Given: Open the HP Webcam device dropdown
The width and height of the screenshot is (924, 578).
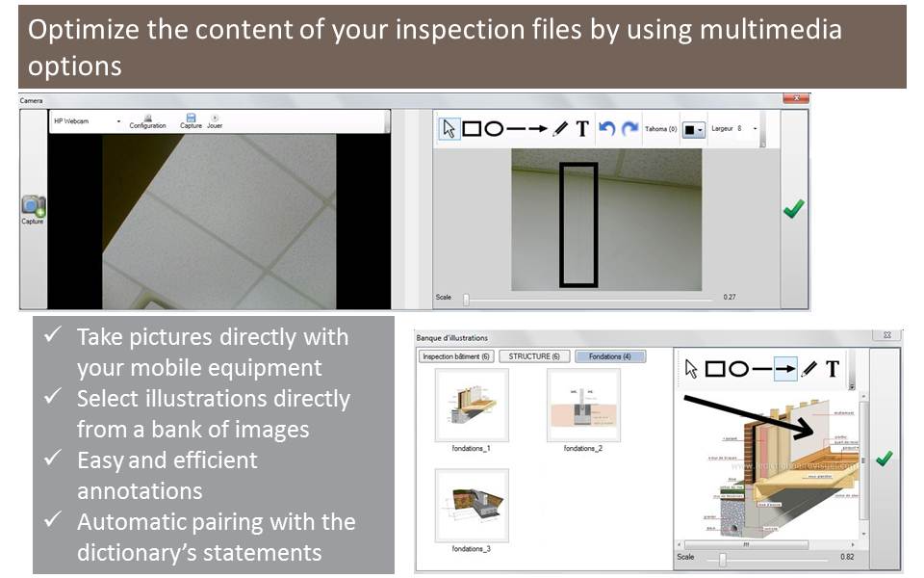Looking at the screenshot, I should [118, 122].
